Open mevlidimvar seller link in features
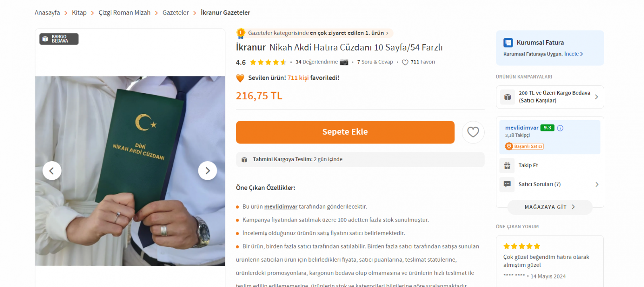The width and height of the screenshot is (644, 287). [281, 207]
